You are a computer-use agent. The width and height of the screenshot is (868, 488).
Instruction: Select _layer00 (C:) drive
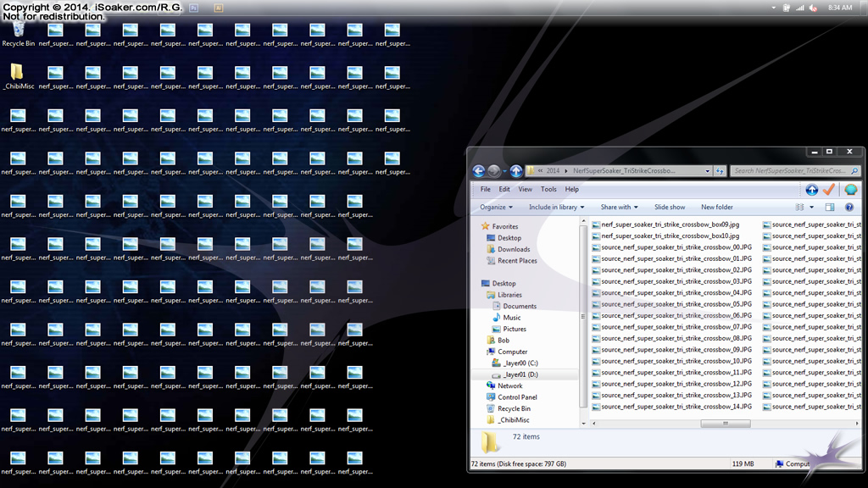tap(515, 363)
